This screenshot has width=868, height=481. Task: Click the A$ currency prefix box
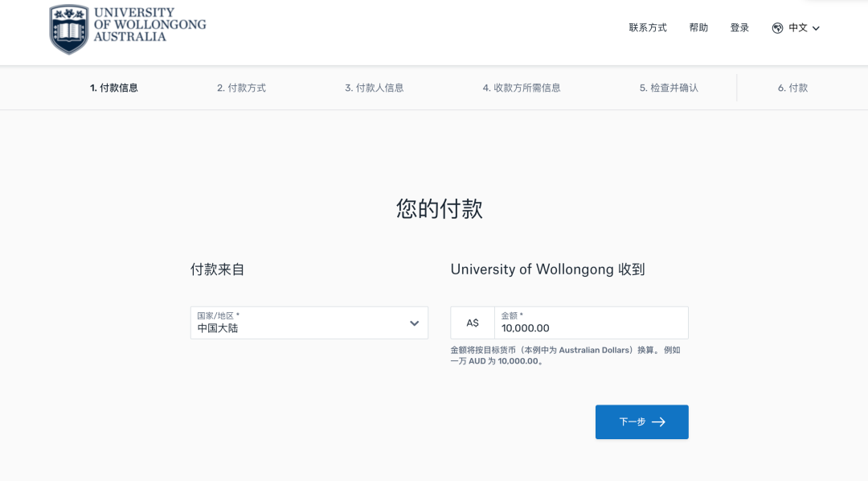pos(473,323)
